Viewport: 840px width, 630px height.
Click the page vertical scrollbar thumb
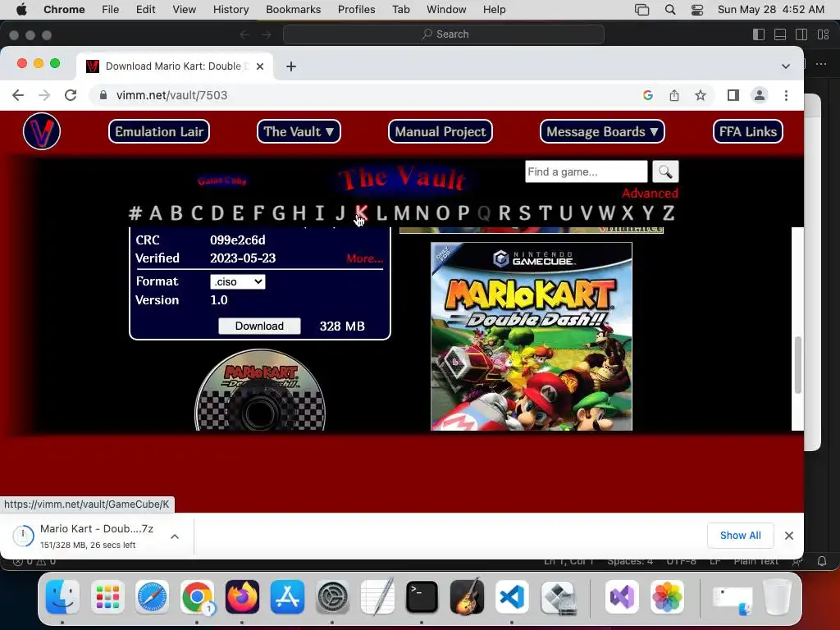point(797,364)
